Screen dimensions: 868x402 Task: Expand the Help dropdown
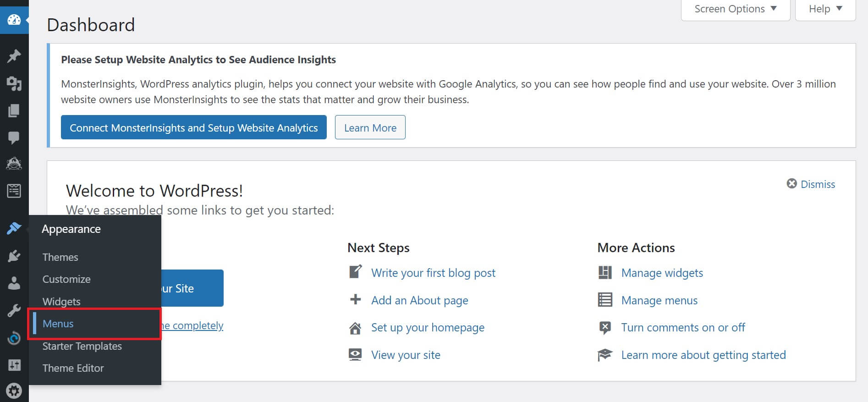pos(825,9)
